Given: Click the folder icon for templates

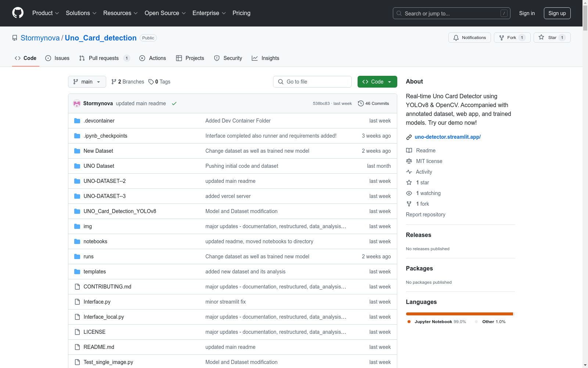Looking at the screenshot, I should point(77,272).
